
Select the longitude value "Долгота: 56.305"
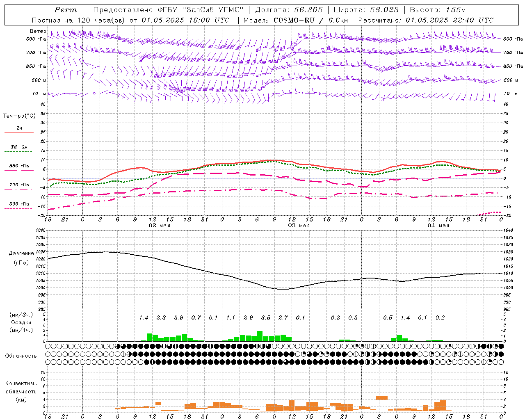(x=289, y=10)
